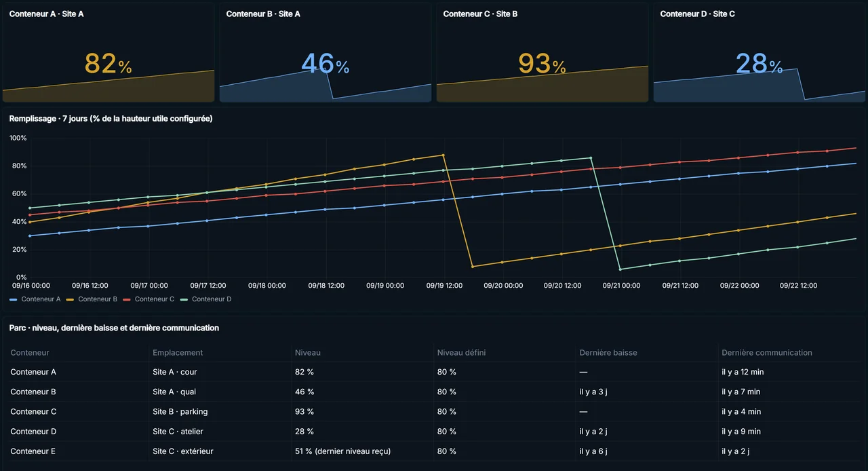Select the Conteneur A table cell
This screenshot has height=471, width=868.
33,372
